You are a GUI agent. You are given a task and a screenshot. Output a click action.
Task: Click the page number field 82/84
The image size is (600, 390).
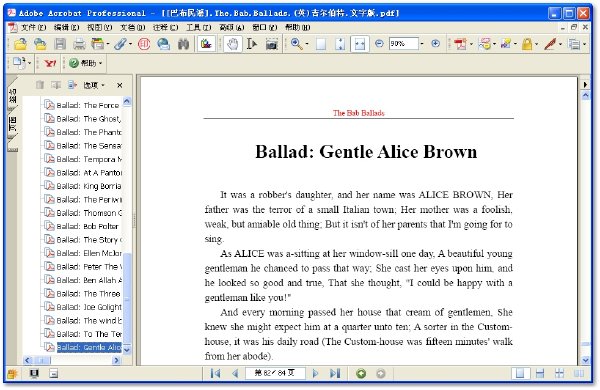click(x=275, y=373)
